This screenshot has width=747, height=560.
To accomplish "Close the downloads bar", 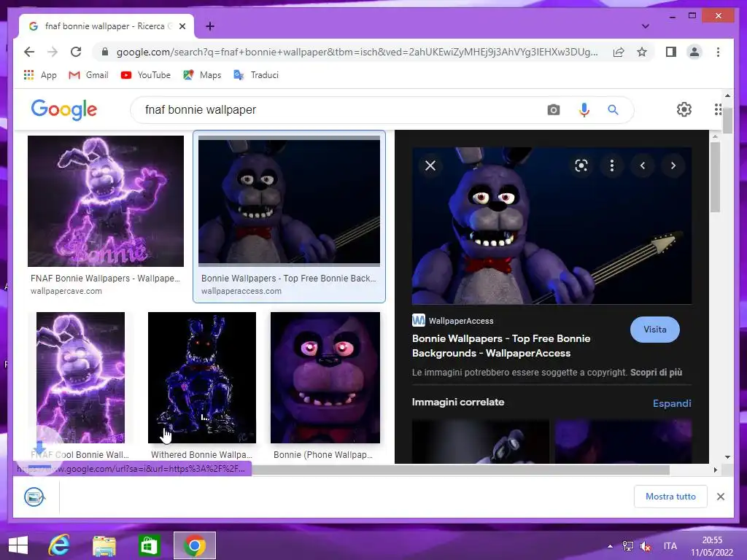I will pos(720,497).
